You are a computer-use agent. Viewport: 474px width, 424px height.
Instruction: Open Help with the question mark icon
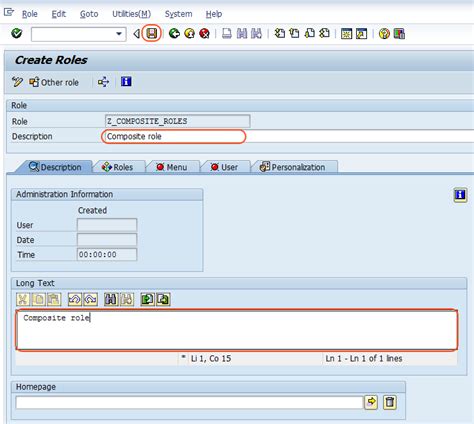pyautogui.click(x=384, y=34)
